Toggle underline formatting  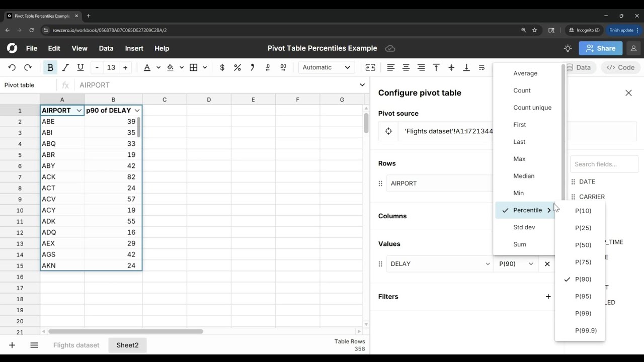80,67
